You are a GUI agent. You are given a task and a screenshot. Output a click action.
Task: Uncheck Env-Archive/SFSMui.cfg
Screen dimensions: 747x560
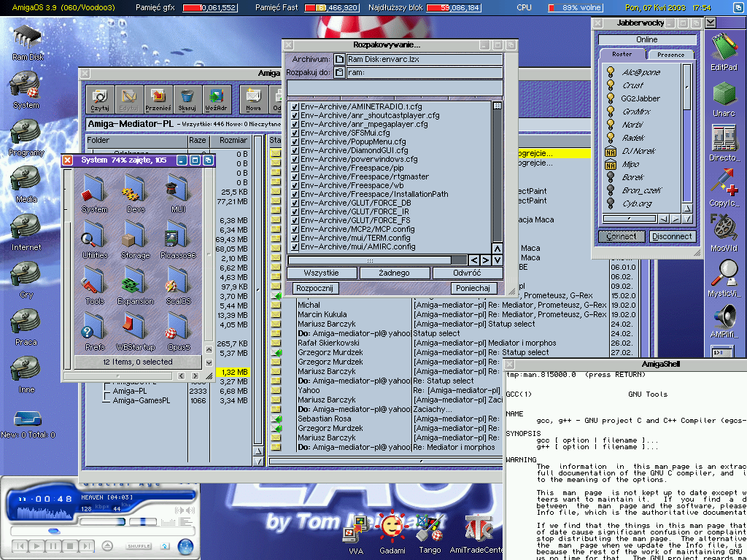[x=295, y=133]
